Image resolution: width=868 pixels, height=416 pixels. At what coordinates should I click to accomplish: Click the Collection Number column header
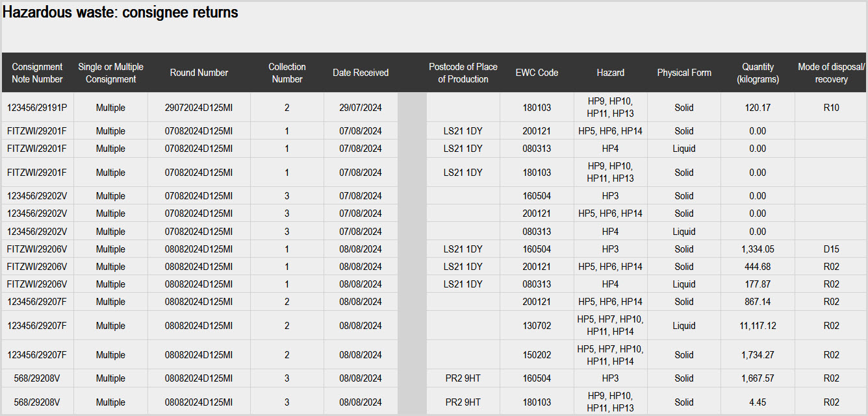(x=287, y=73)
